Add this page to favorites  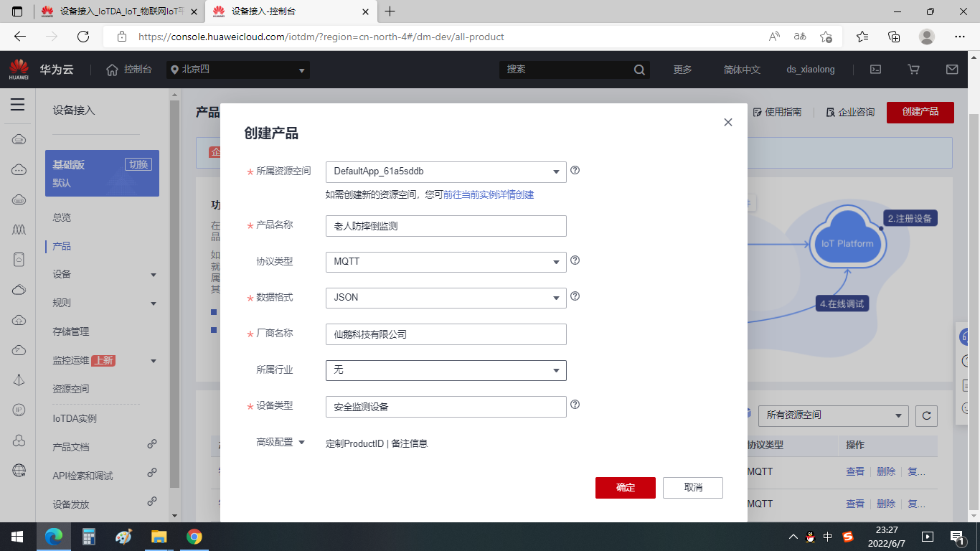coord(826,37)
